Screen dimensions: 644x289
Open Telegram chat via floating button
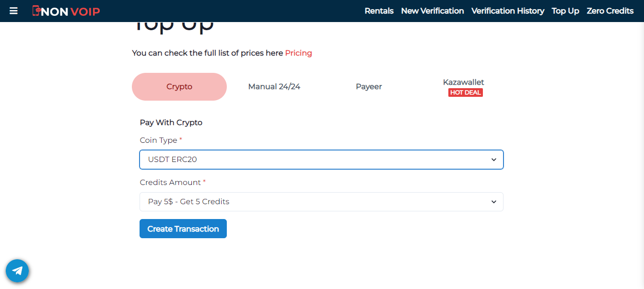pyautogui.click(x=17, y=271)
